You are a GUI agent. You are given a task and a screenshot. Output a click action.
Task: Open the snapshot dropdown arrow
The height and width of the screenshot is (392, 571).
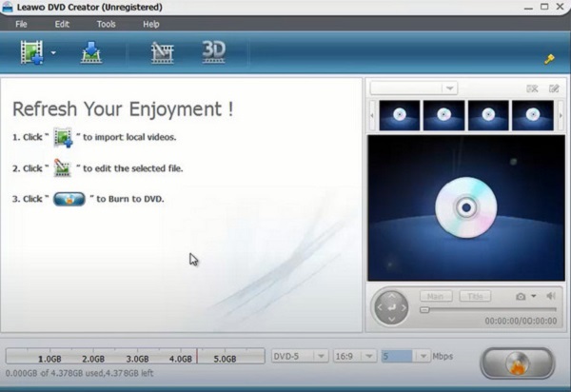tap(534, 296)
